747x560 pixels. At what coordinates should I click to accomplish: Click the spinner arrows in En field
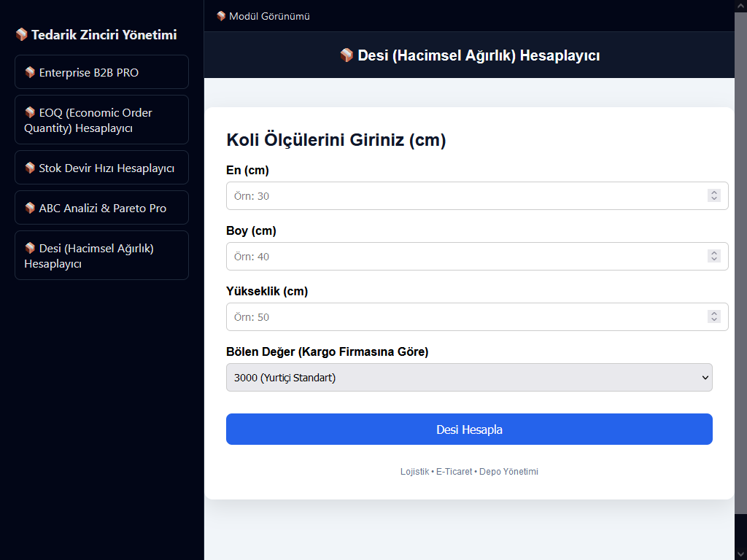(713, 196)
